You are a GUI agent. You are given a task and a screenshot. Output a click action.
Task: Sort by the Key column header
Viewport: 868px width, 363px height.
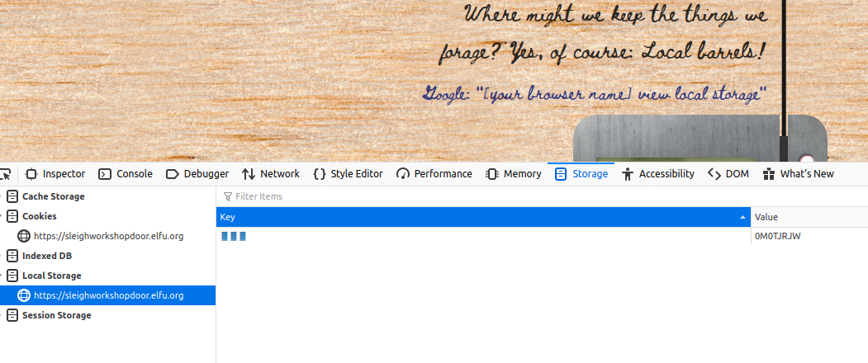(x=483, y=217)
